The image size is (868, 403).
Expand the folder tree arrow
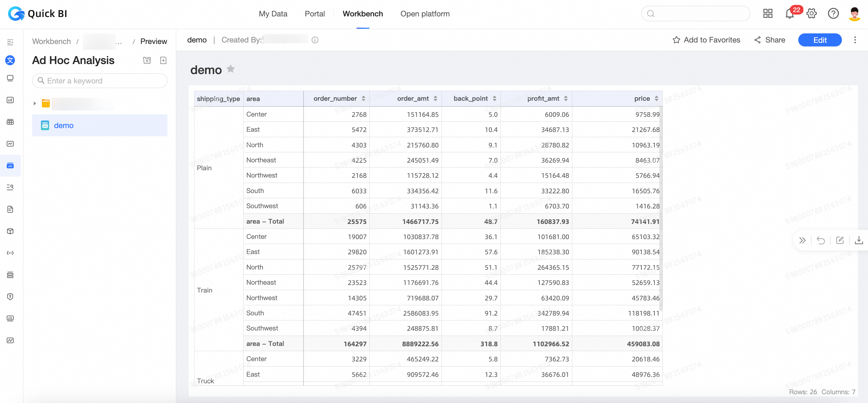click(35, 103)
